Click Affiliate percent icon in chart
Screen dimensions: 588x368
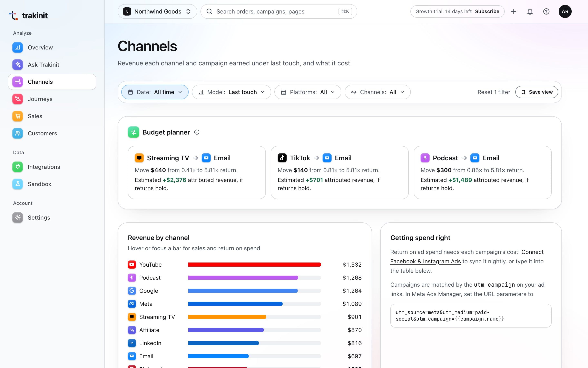(132, 330)
